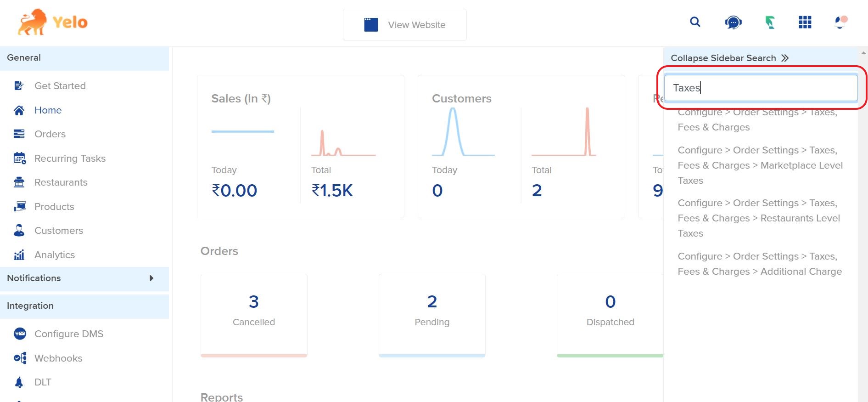Open Marketplace Level Taxes search result
The height and width of the screenshot is (402, 868).
click(x=760, y=165)
